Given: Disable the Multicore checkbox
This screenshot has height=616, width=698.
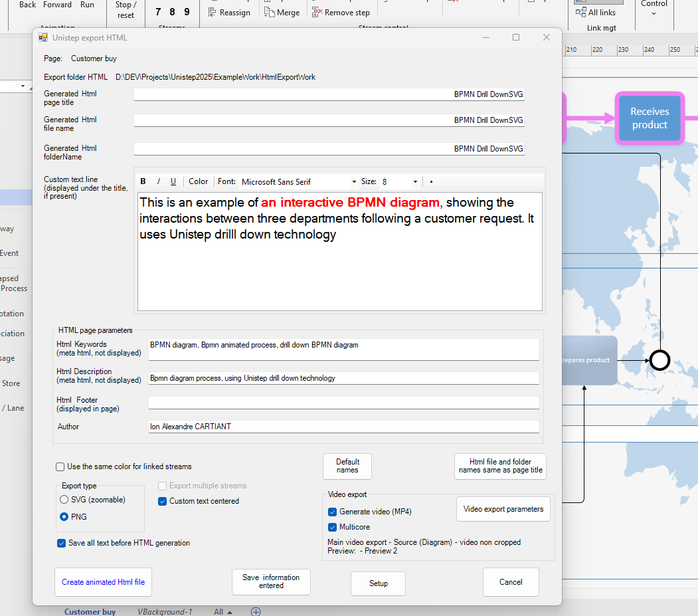Looking at the screenshot, I should click(x=332, y=527).
